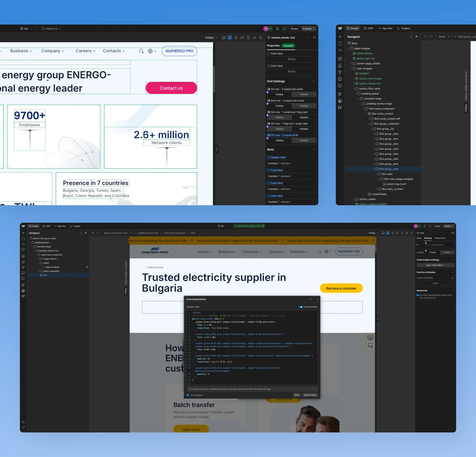Viewport: 476px width, 457px height.
Task: Expand Code Embed Editor to fullscreen
Action: coord(311,299)
